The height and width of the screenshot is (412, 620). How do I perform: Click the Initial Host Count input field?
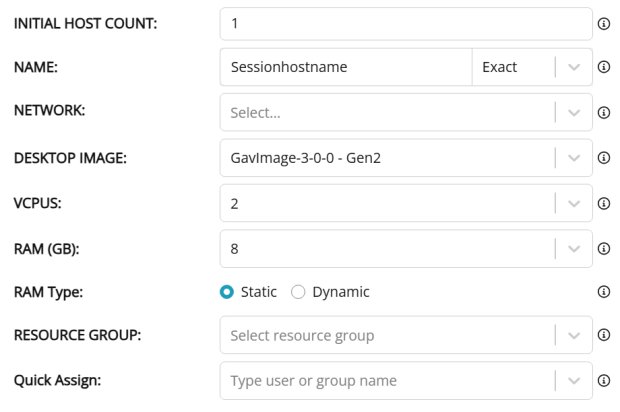pyautogui.click(x=406, y=24)
